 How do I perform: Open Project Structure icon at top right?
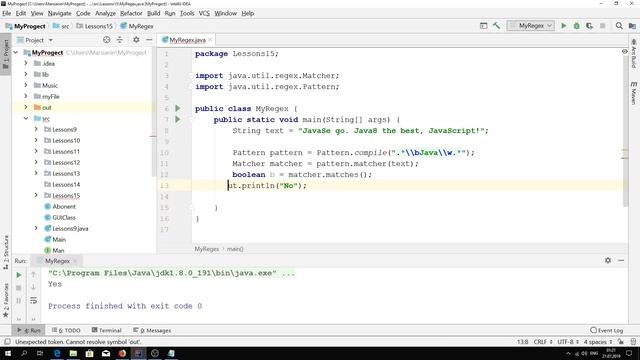point(632,26)
